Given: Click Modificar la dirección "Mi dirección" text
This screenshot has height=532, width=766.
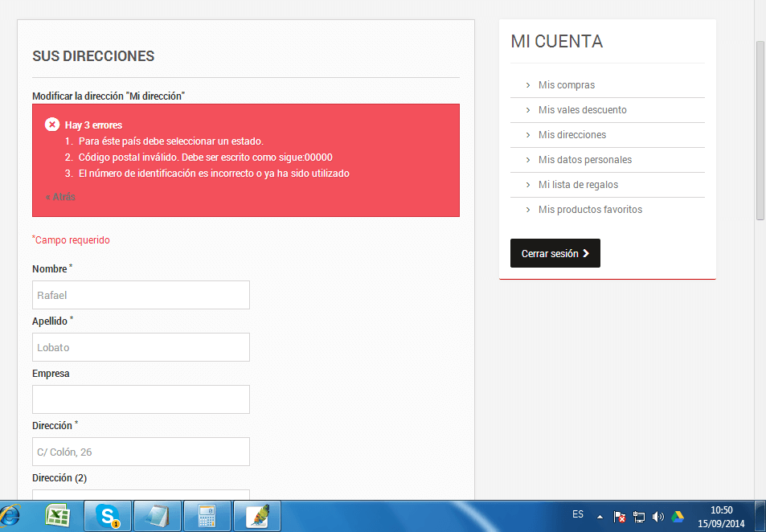Looking at the screenshot, I should pos(109,96).
